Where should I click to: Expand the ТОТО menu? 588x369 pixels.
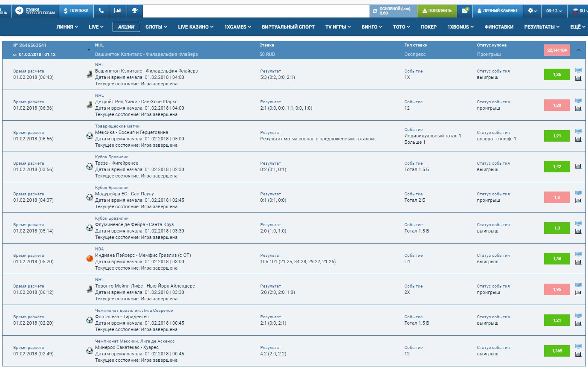coord(402,27)
